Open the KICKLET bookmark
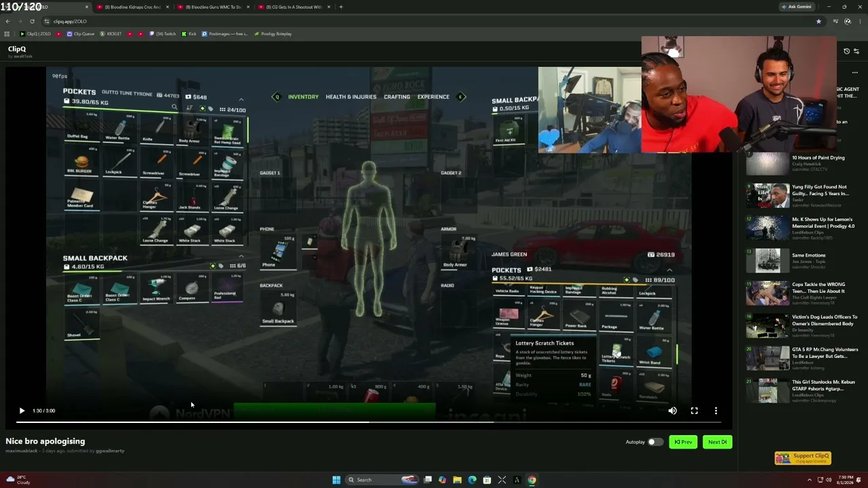Screen dimensions: 868x488 coord(111,34)
